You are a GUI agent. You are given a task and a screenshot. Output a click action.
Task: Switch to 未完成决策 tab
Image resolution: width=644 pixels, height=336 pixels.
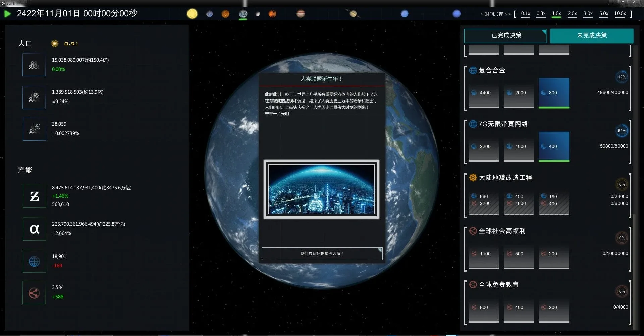pyautogui.click(x=592, y=36)
